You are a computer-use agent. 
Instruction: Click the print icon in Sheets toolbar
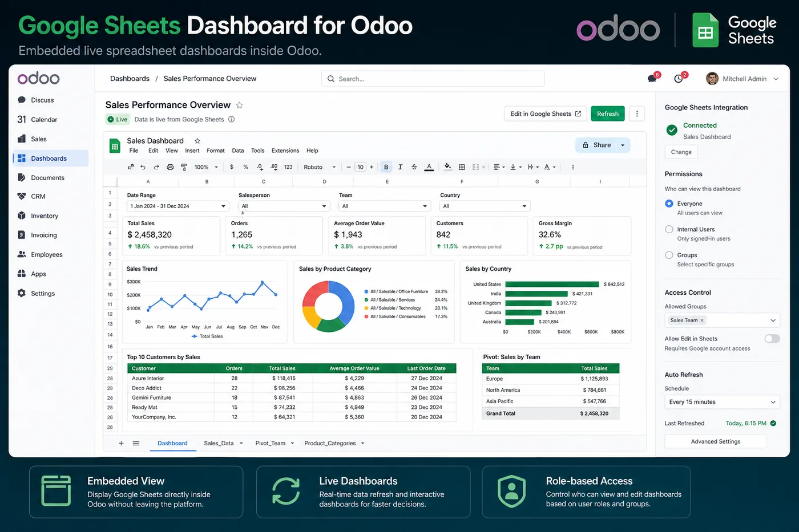tap(170, 167)
